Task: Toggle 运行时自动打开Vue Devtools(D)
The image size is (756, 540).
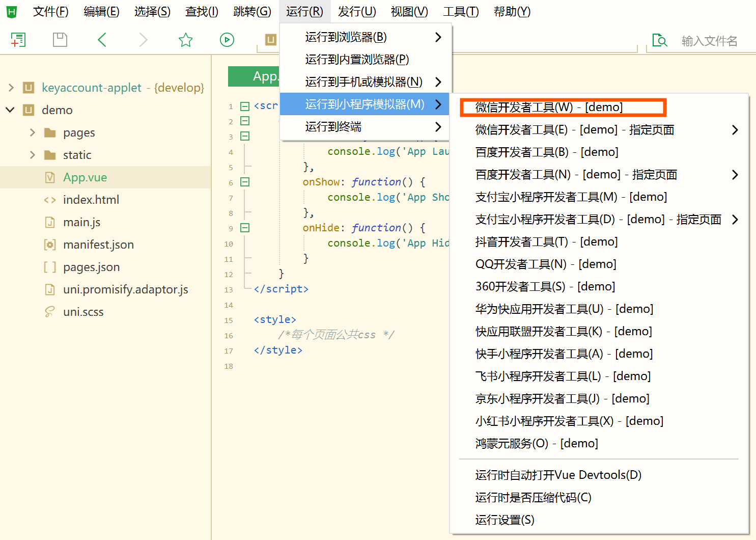Action: (x=599, y=475)
